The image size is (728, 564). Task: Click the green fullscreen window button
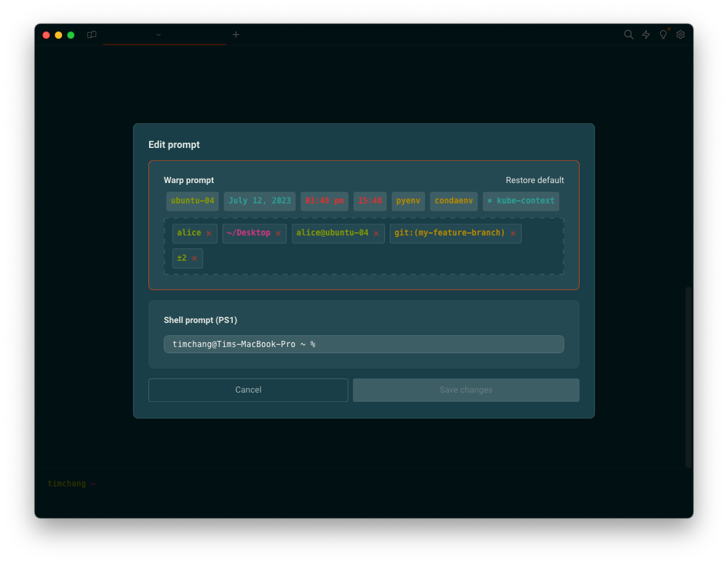(x=71, y=35)
